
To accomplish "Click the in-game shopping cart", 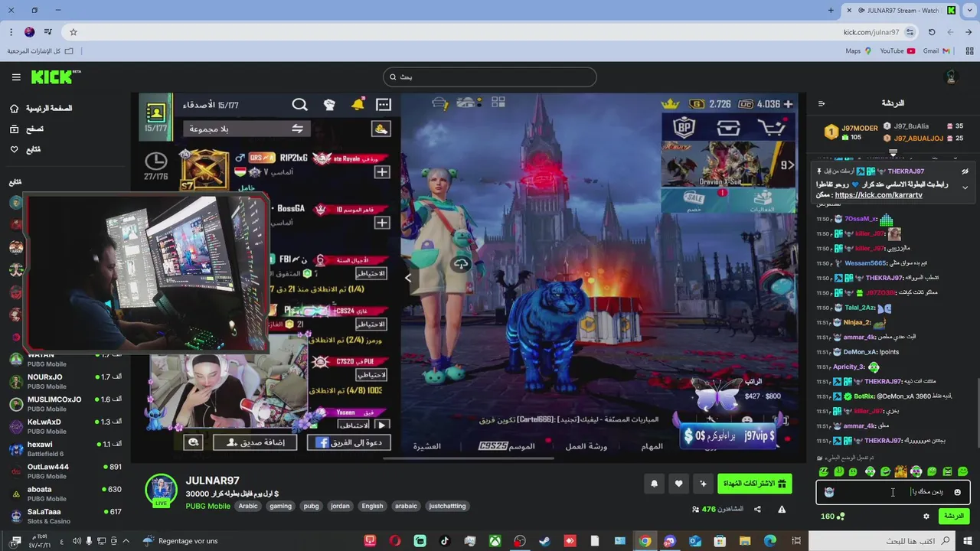I will click(x=772, y=128).
